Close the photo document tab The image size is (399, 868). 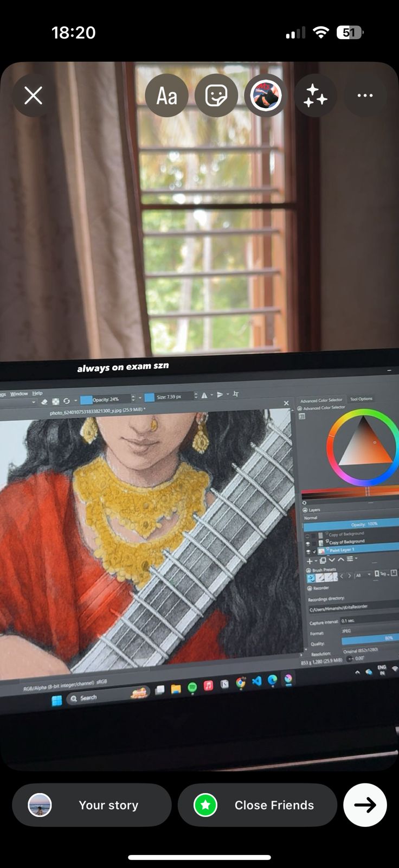click(286, 403)
